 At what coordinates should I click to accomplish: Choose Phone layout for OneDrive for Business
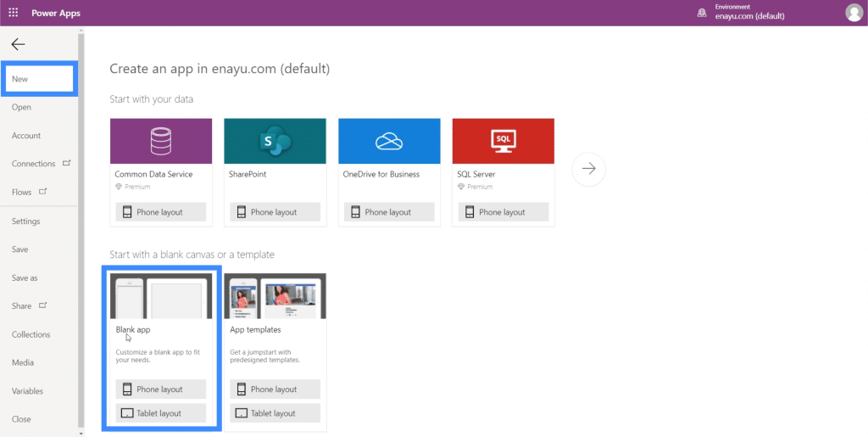[x=389, y=212]
